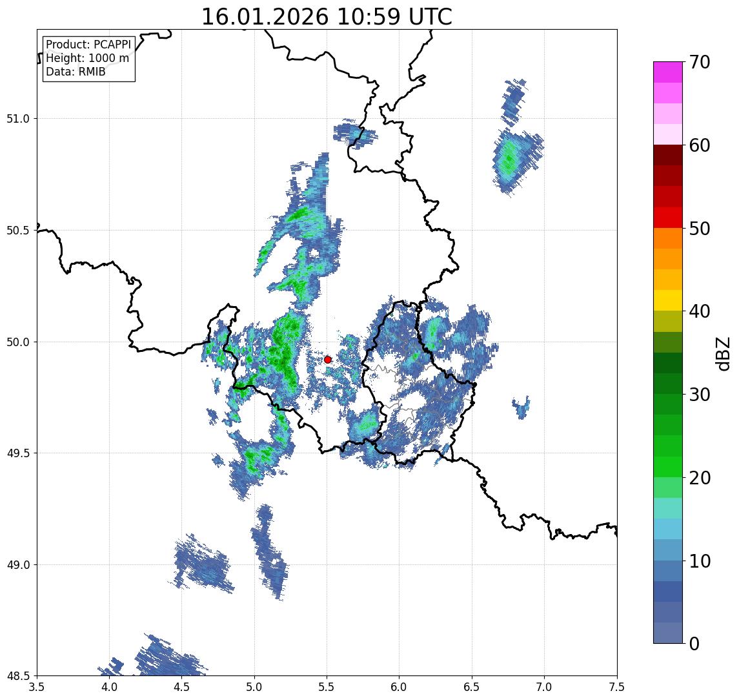
Task: Click the latitude axis label 49.5
Action: point(18,453)
